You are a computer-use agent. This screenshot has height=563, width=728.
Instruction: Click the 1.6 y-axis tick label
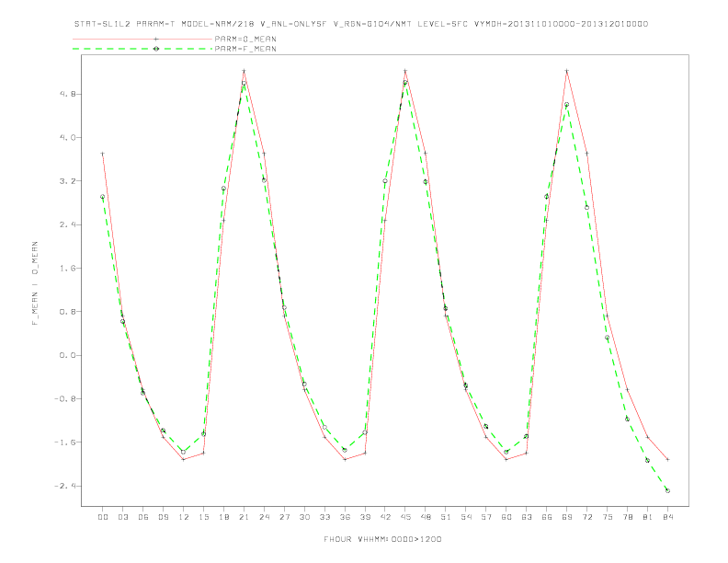(x=67, y=268)
